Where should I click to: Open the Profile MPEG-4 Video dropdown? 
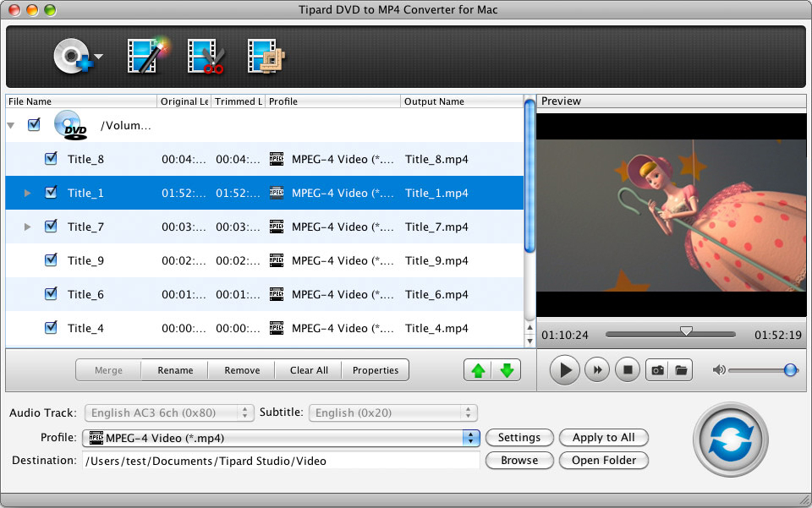pyautogui.click(x=281, y=438)
